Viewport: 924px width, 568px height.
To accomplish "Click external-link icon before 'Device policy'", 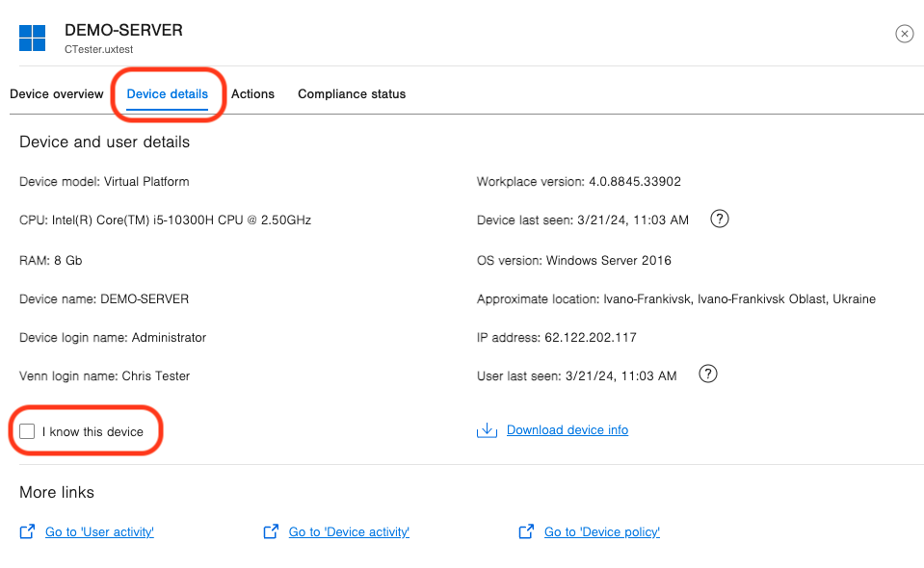I will 526,531.
